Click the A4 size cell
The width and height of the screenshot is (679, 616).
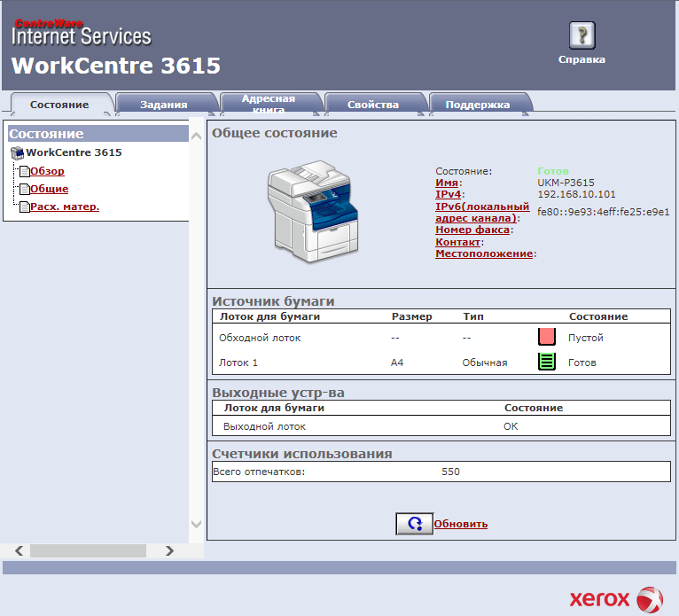pos(397,363)
